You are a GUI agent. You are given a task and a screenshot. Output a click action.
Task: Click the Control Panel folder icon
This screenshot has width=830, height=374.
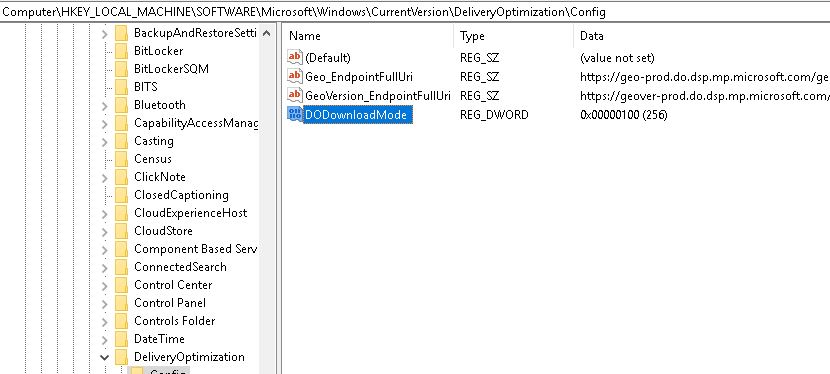click(121, 303)
